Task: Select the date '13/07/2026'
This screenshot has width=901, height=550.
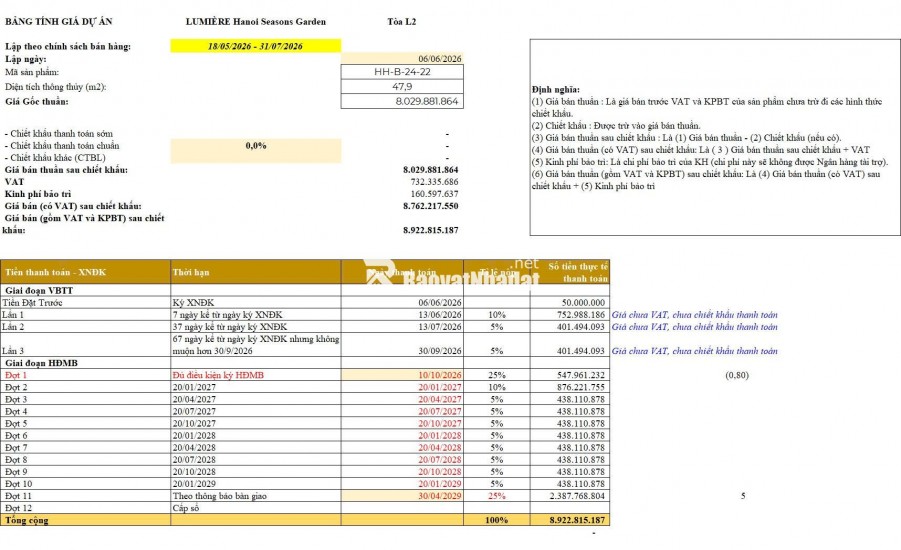Action: pos(440,326)
